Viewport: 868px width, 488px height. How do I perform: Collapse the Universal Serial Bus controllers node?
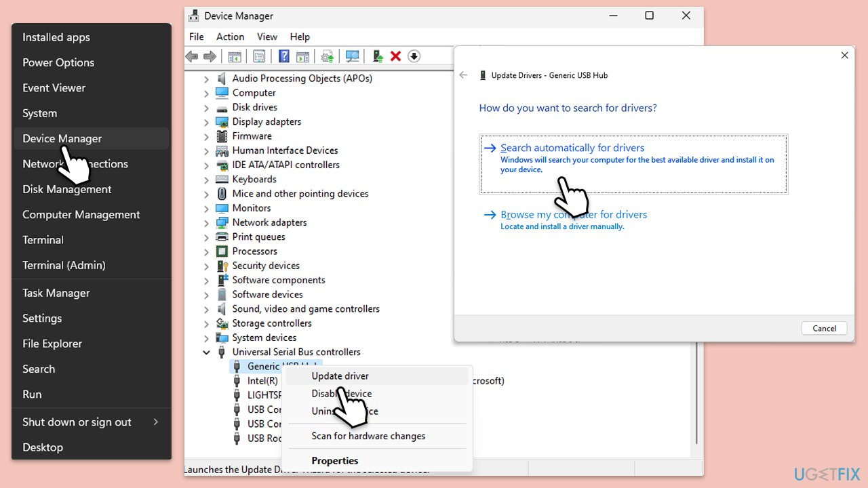207,352
